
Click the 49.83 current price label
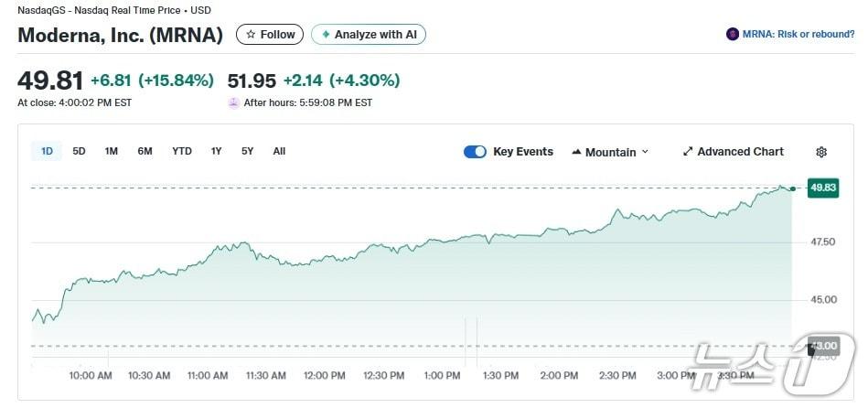823,188
